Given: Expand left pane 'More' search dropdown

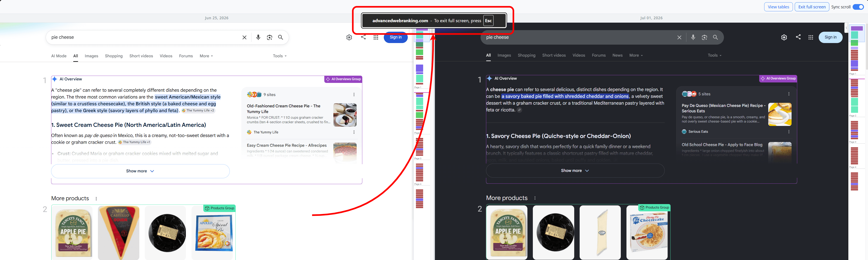Looking at the screenshot, I should click(x=206, y=56).
